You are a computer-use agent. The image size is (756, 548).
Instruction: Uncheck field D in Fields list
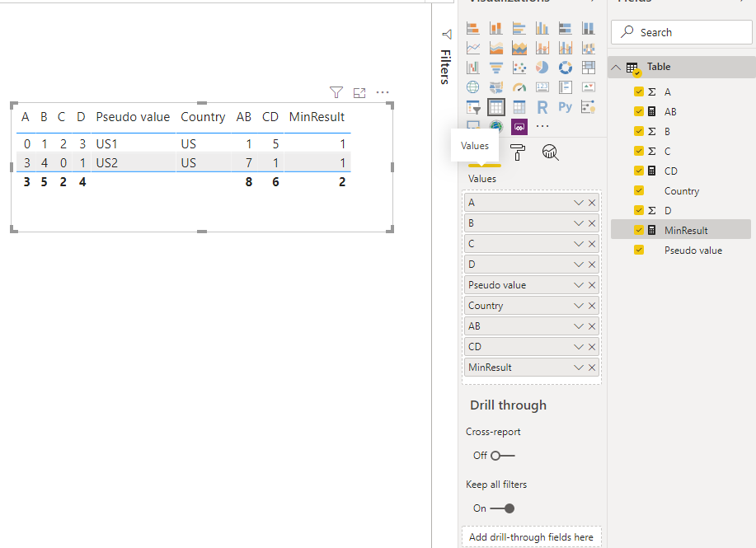coord(639,210)
